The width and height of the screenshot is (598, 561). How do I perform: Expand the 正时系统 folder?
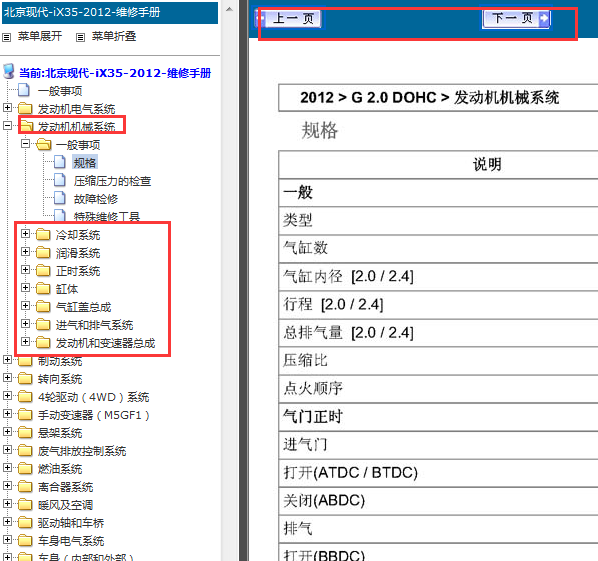click(x=26, y=270)
